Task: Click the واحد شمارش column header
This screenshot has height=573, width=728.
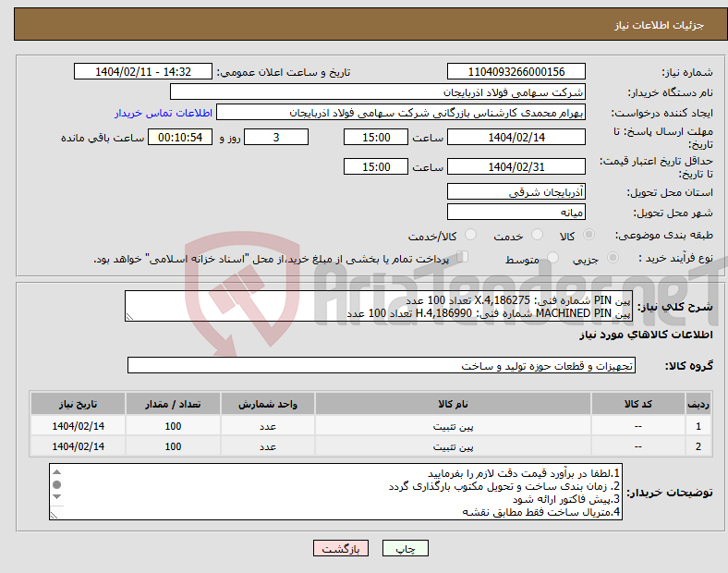Action: pyautogui.click(x=268, y=404)
